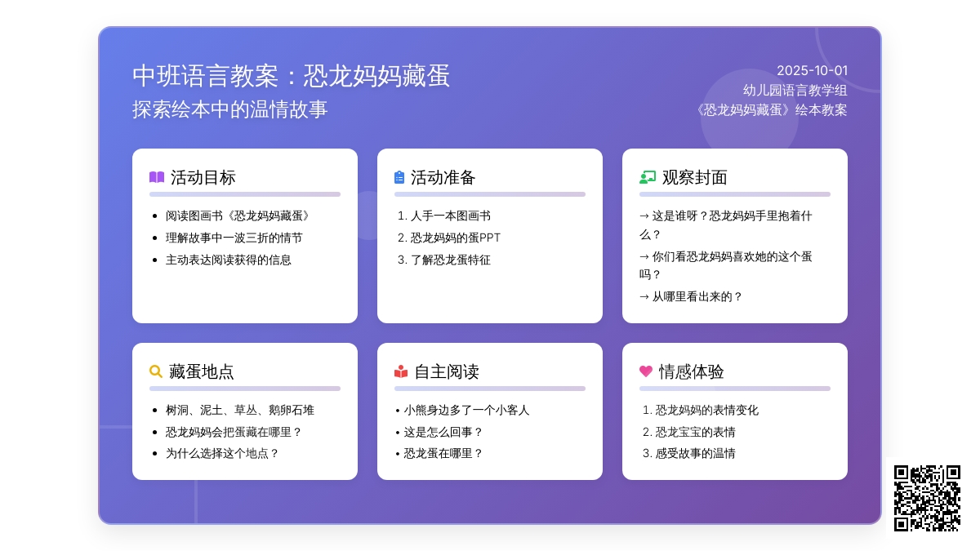Select the main title 中班语言教案：恐龙妈妈藏蛋
Image resolution: width=980 pixels, height=551 pixels.
pos(291,76)
